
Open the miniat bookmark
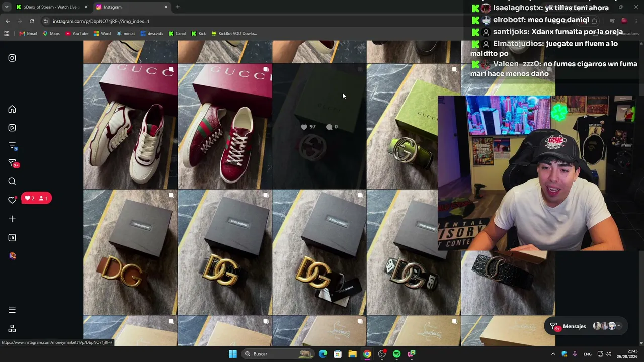pos(126,34)
